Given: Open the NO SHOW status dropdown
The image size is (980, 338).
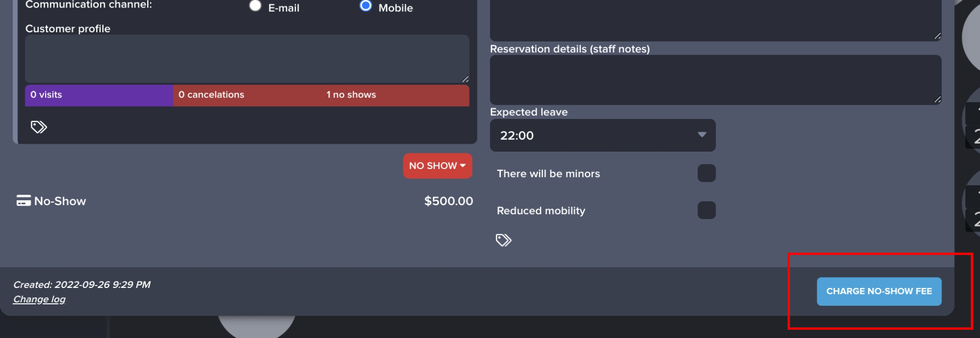Looking at the screenshot, I should click(437, 166).
